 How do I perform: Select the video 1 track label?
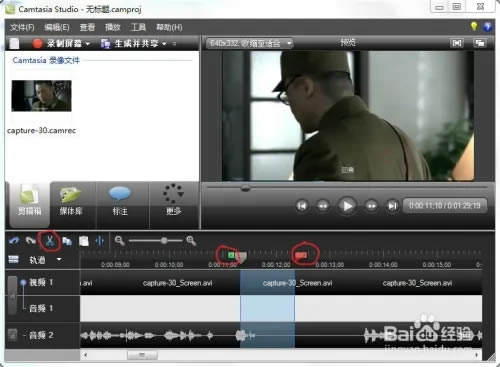point(41,283)
